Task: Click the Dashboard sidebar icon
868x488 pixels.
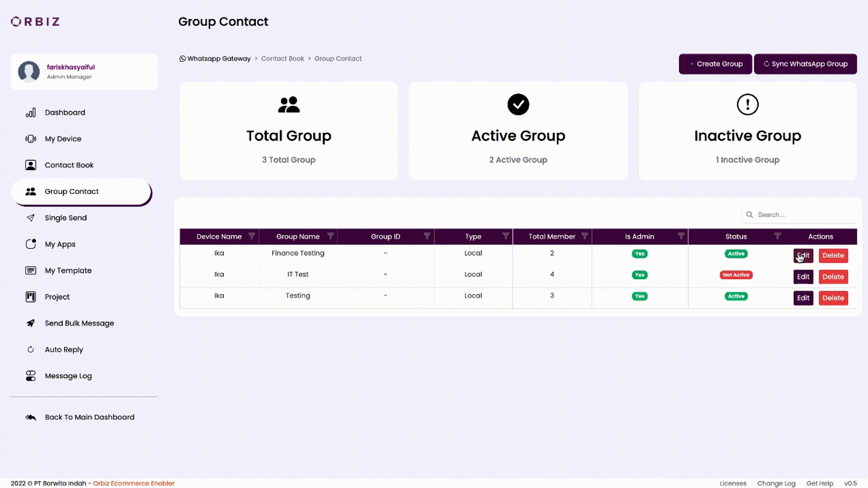Action: (30, 112)
